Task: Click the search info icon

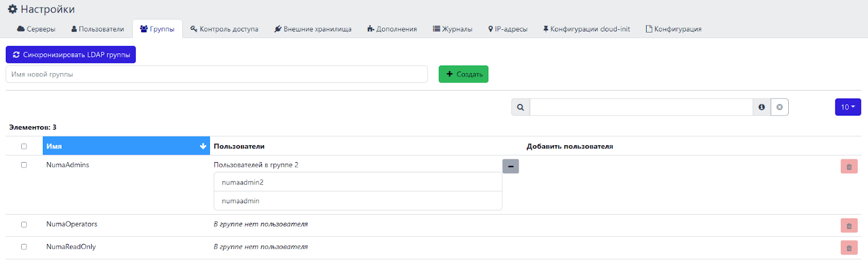Action: 762,107
